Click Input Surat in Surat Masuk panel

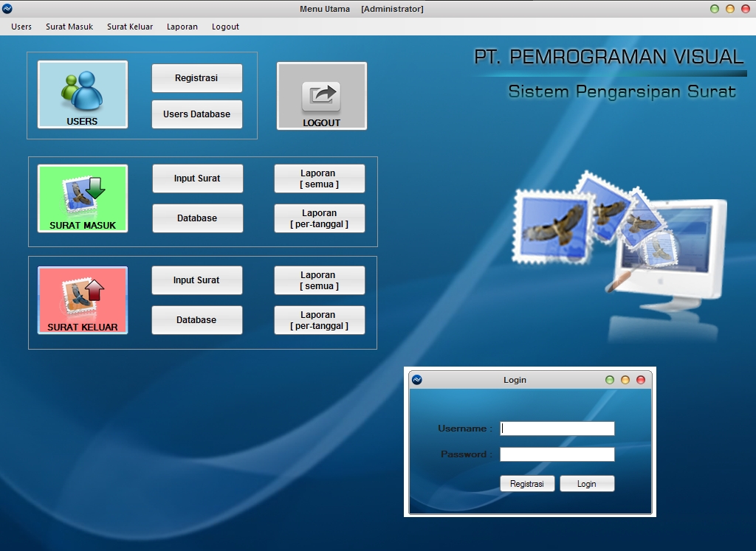[x=198, y=179]
